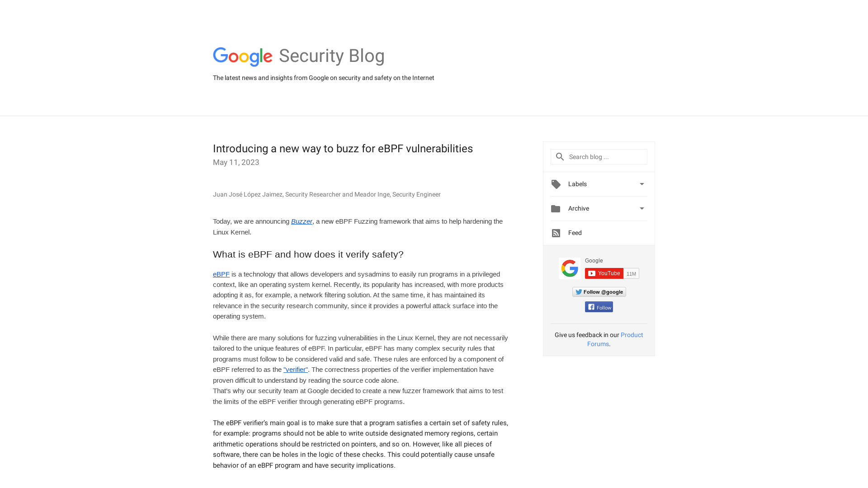
Task: Click the Labels tag icon
Action: tap(556, 184)
